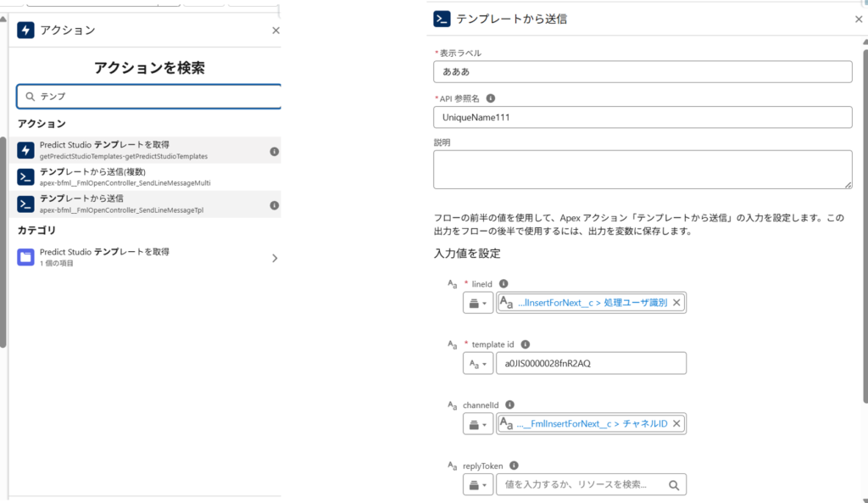
Task: Show info tooltip for template id
Action: click(x=526, y=344)
